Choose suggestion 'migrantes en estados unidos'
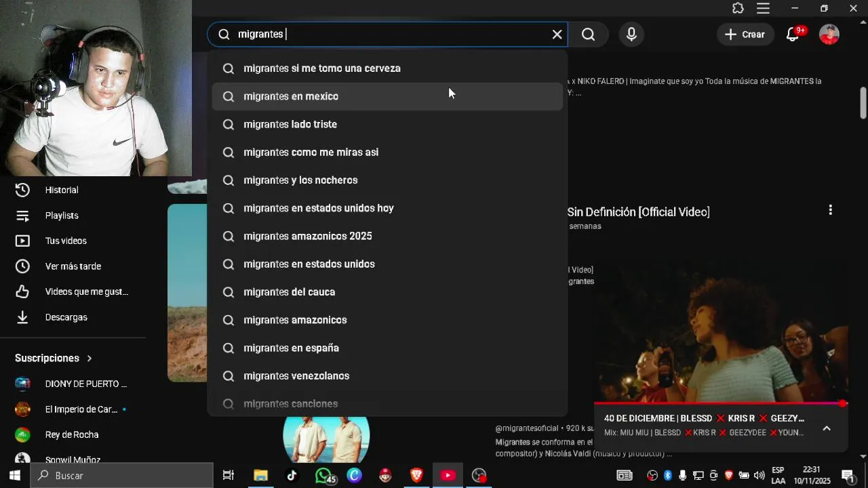Screen dimensions: 868x488 (387, 264)
